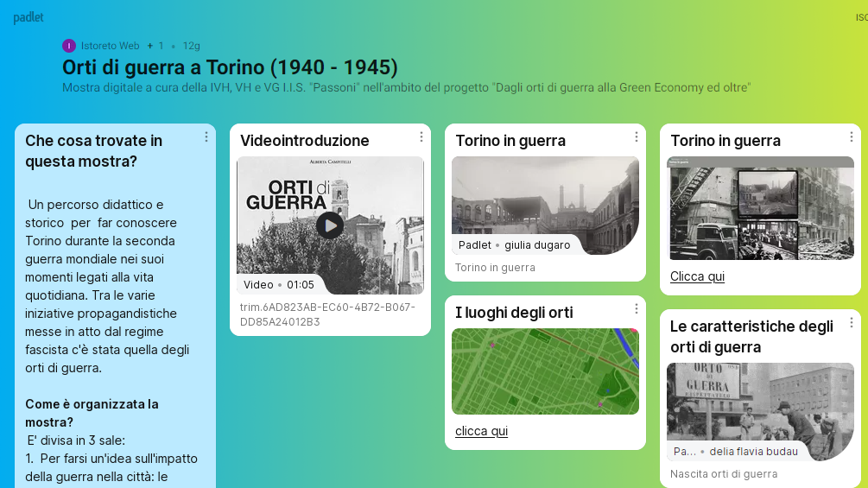This screenshot has width=868, height=488.
Task: Open three-dot menu on Videointroduzione card
Action: tap(421, 136)
